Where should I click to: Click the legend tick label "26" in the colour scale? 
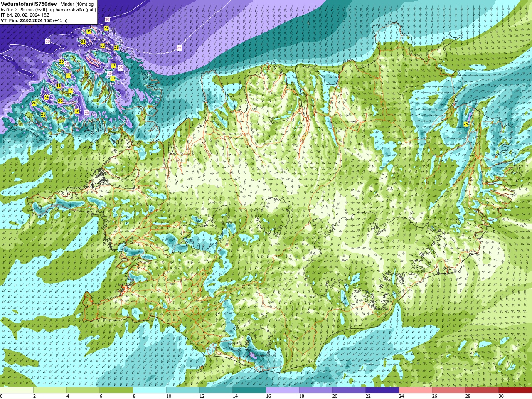(x=434, y=396)
